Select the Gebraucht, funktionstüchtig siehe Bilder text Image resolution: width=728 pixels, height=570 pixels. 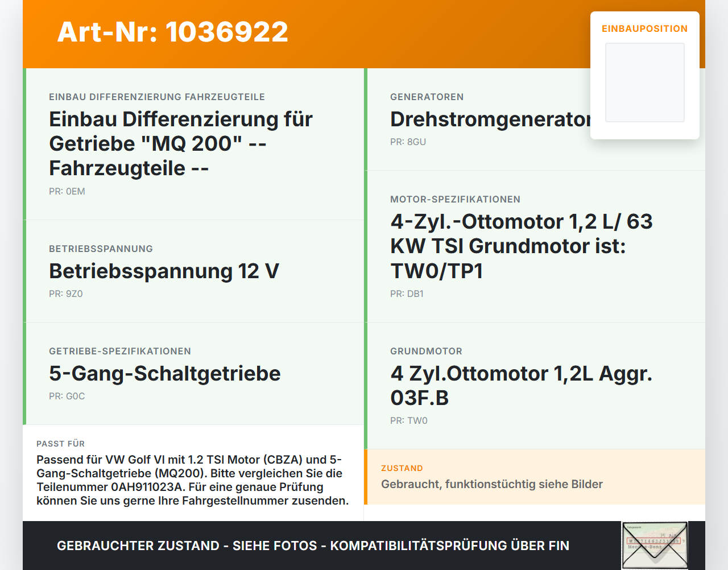click(492, 484)
